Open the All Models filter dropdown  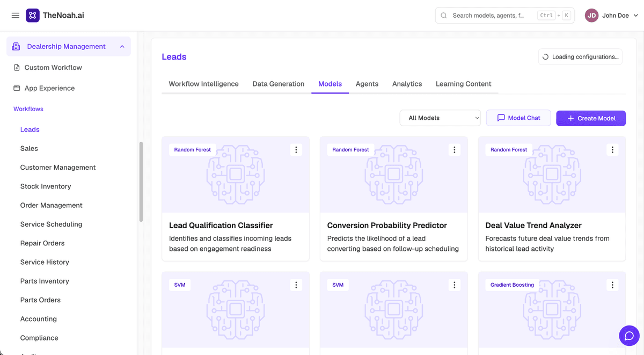pyautogui.click(x=440, y=118)
